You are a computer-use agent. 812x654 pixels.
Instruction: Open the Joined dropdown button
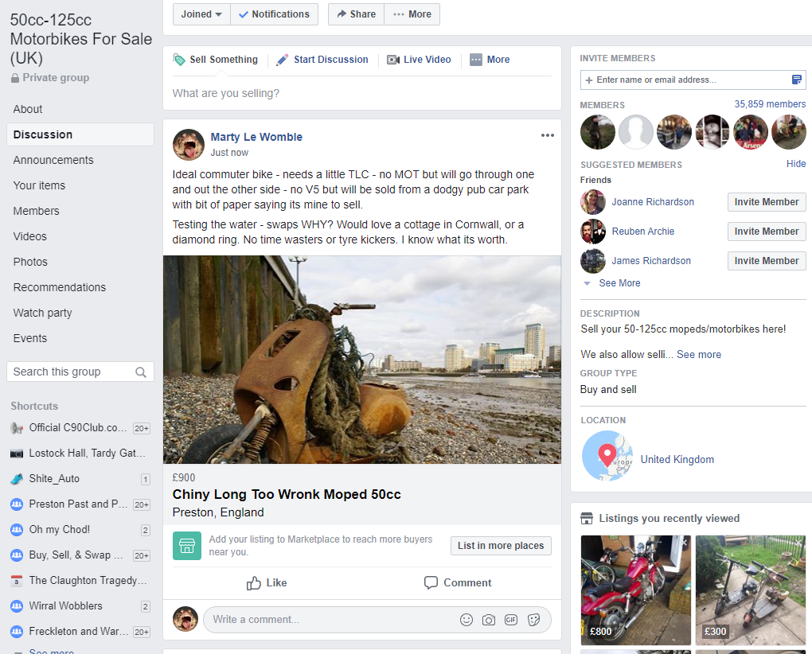coord(201,14)
